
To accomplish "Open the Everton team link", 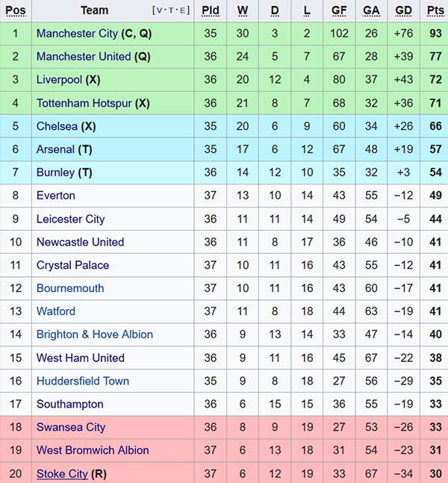I will click(x=55, y=196).
